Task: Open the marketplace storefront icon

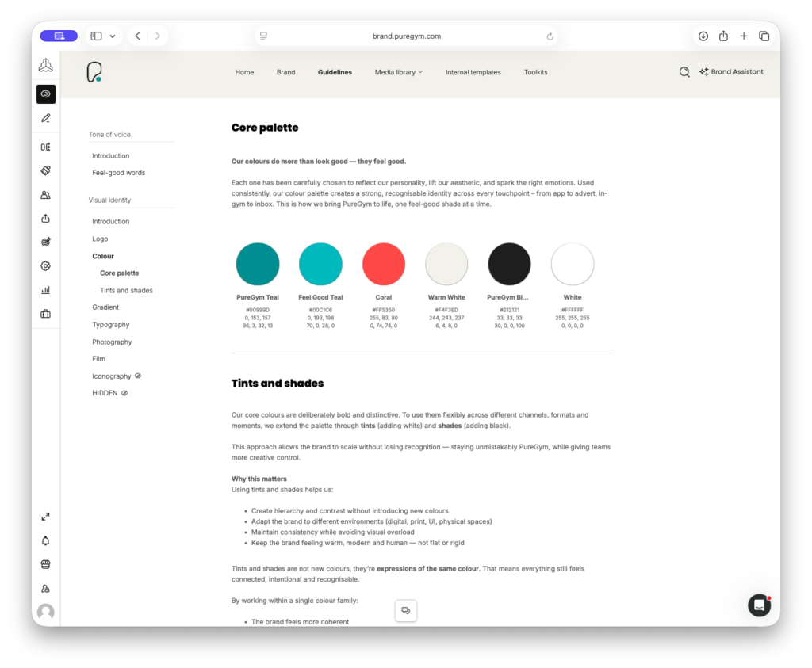Action: [x=46, y=565]
